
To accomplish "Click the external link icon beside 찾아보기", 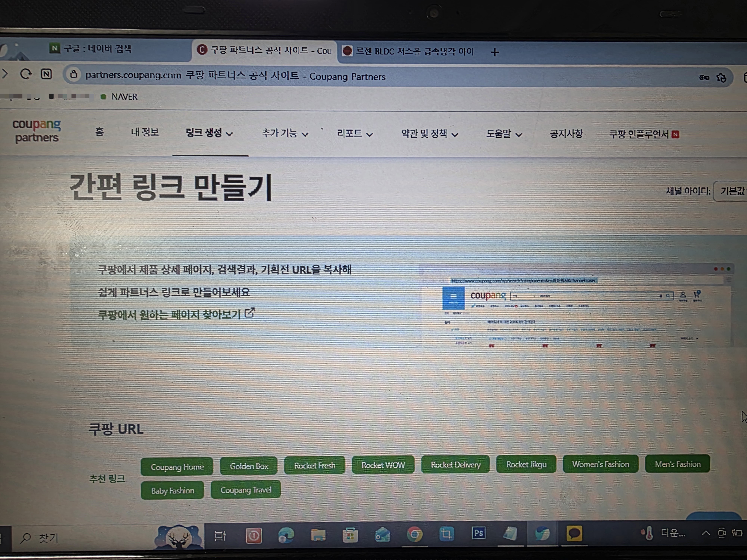I will point(249,313).
